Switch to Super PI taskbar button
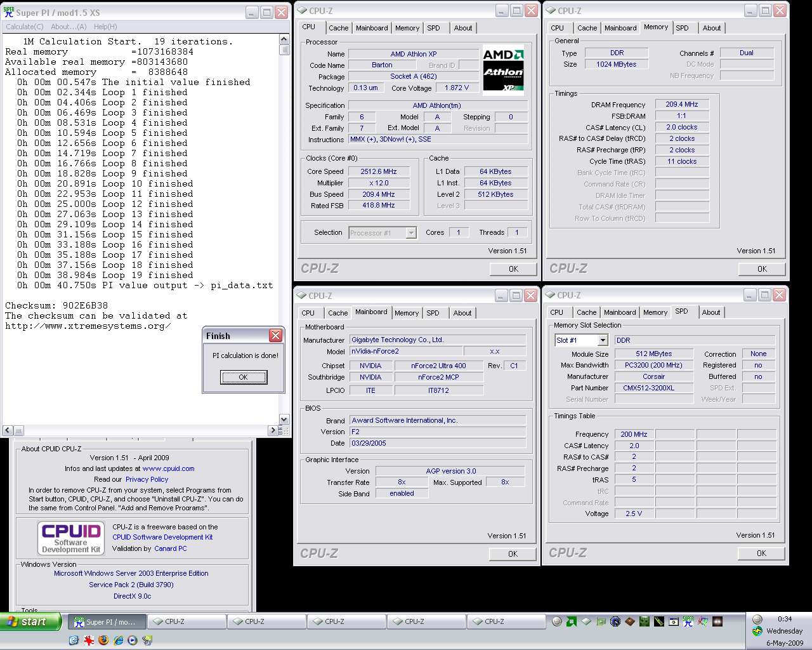Image resolution: width=812 pixels, height=650 pixels. coord(108,622)
